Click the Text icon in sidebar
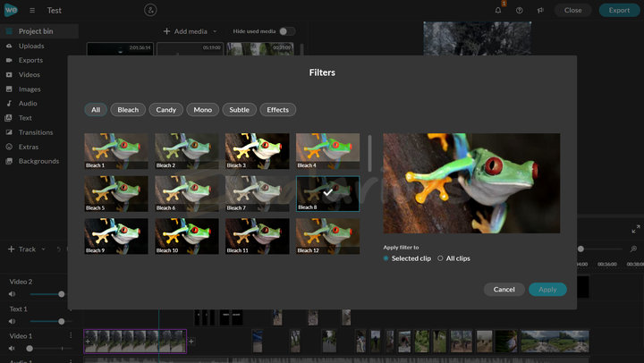The image size is (644, 363). [x=8, y=118]
